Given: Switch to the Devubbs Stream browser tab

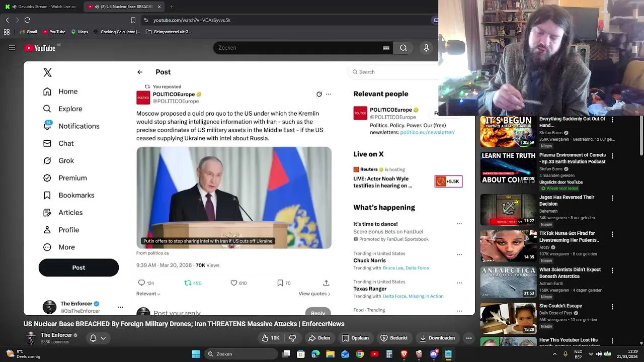Looking at the screenshot, I should point(40,7).
